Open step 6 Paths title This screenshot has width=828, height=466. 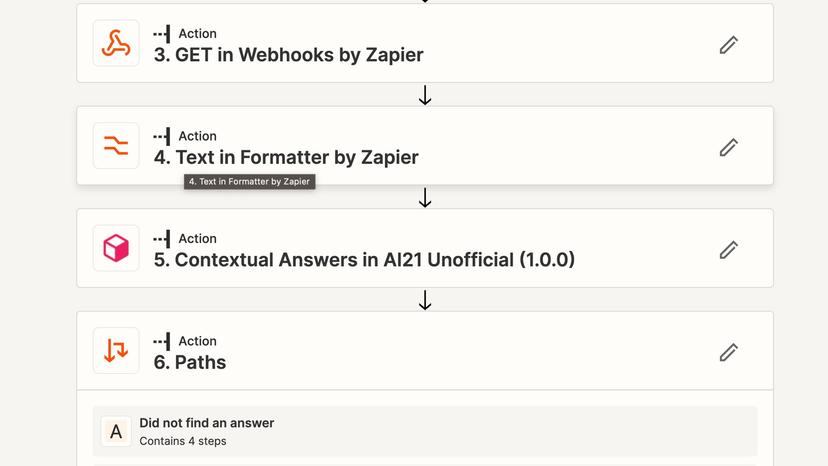[190, 362]
